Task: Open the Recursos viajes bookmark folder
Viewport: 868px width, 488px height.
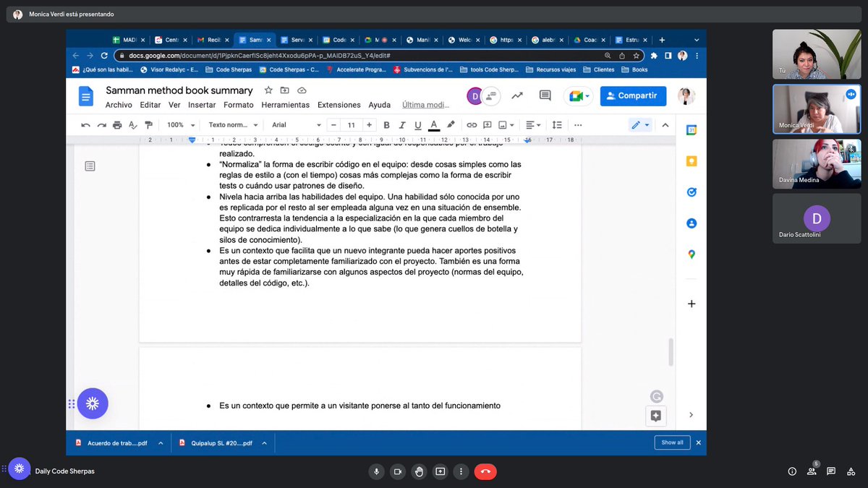Action: [552, 70]
